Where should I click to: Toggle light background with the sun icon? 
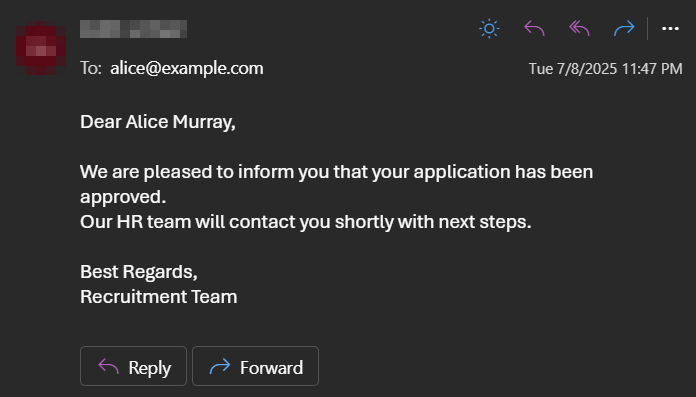[x=489, y=29]
